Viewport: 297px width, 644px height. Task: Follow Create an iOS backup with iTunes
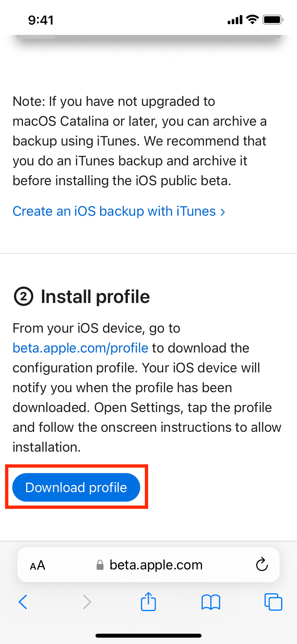click(x=114, y=211)
